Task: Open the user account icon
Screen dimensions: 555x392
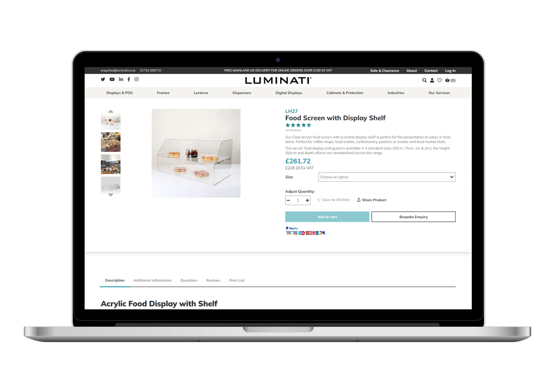Action: (x=432, y=80)
